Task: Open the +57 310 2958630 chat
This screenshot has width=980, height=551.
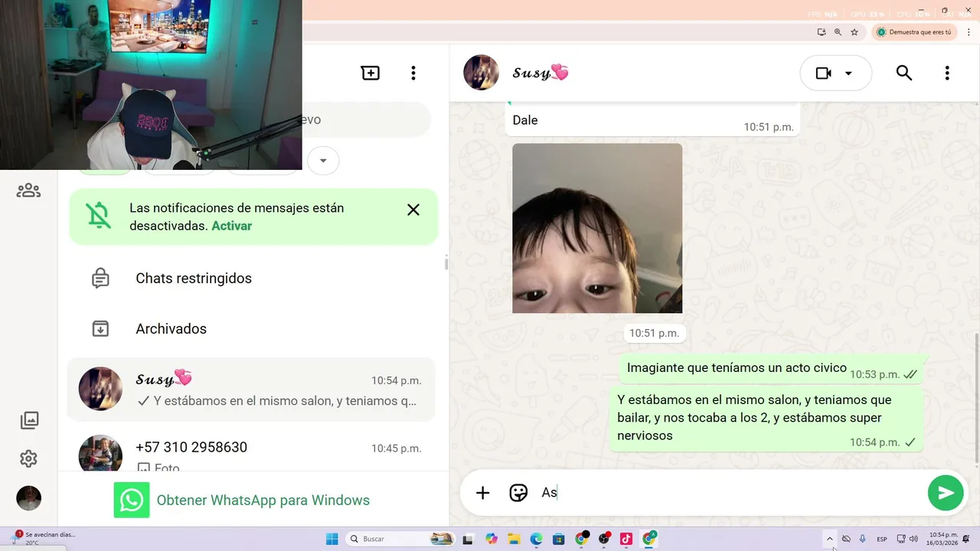Action: [x=252, y=452]
